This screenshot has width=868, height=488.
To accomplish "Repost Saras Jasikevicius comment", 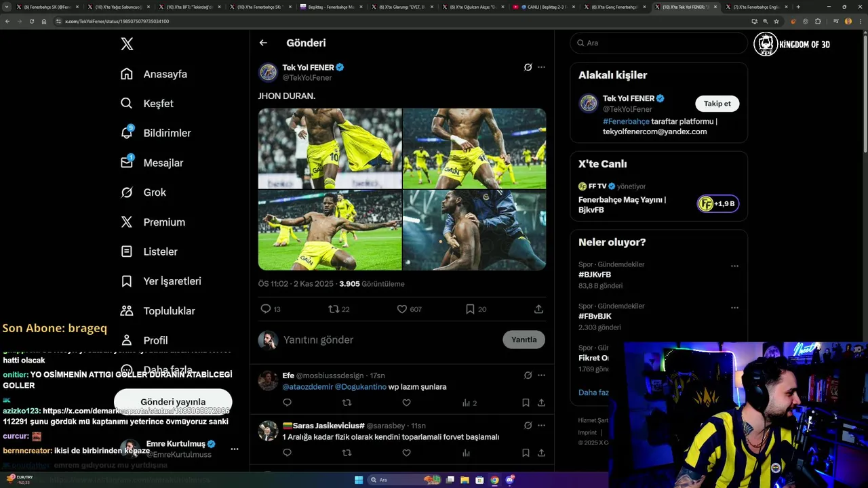I will point(347,453).
